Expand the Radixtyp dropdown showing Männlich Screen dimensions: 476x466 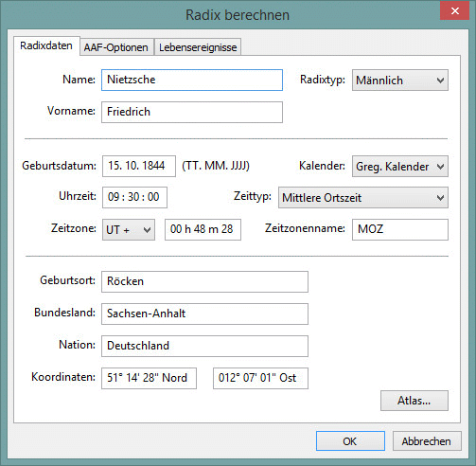tap(400, 81)
